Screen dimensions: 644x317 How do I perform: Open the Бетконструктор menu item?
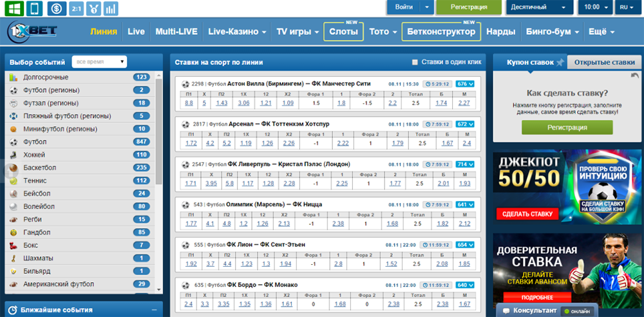(x=441, y=32)
